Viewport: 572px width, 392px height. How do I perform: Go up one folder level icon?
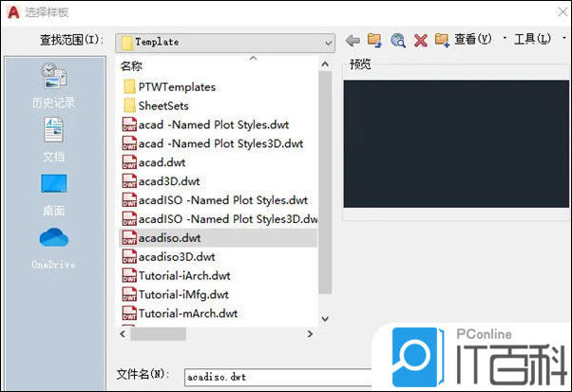374,40
